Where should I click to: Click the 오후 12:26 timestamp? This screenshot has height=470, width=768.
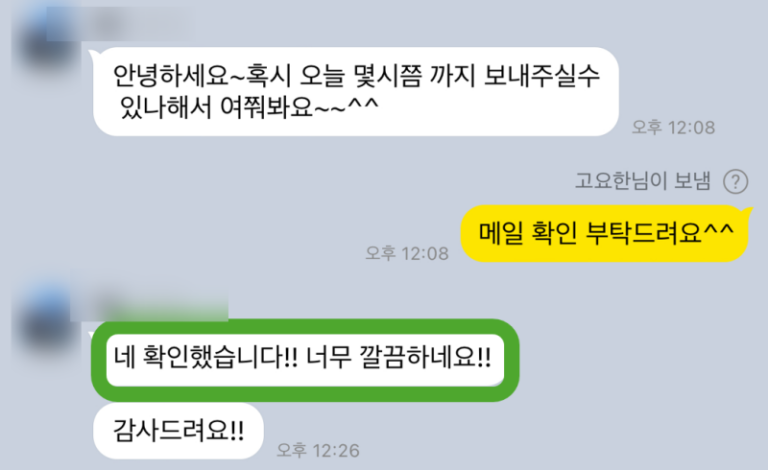point(318,450)
